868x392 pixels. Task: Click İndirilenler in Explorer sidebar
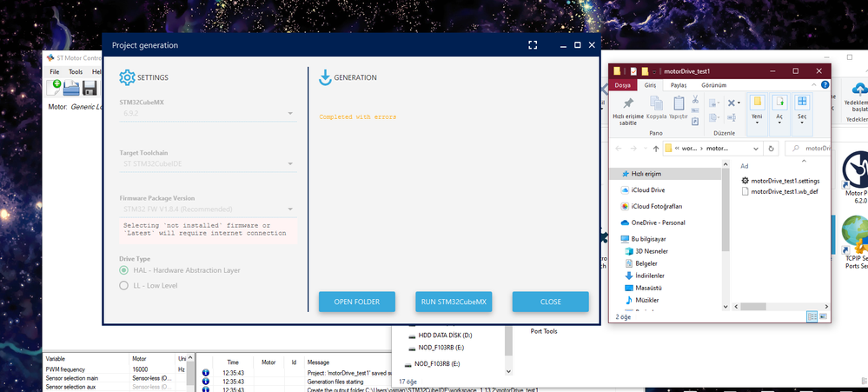pos(645,276)
